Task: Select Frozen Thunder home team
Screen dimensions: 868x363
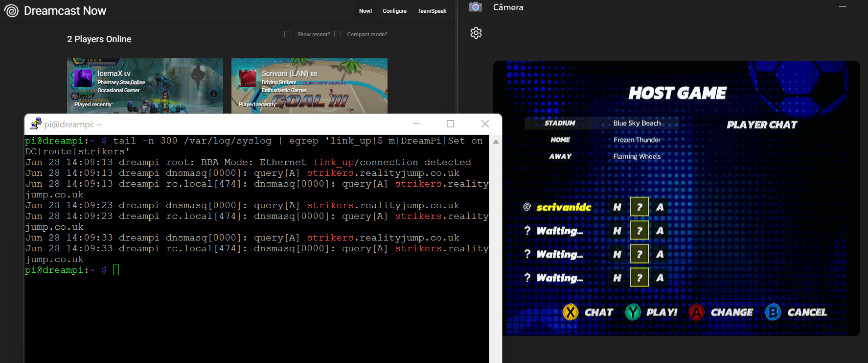Action: pyautogui.click(x=637, y=140)
